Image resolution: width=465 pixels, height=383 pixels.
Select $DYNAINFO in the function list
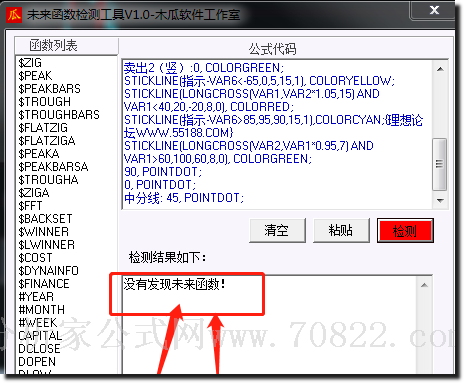49,271
